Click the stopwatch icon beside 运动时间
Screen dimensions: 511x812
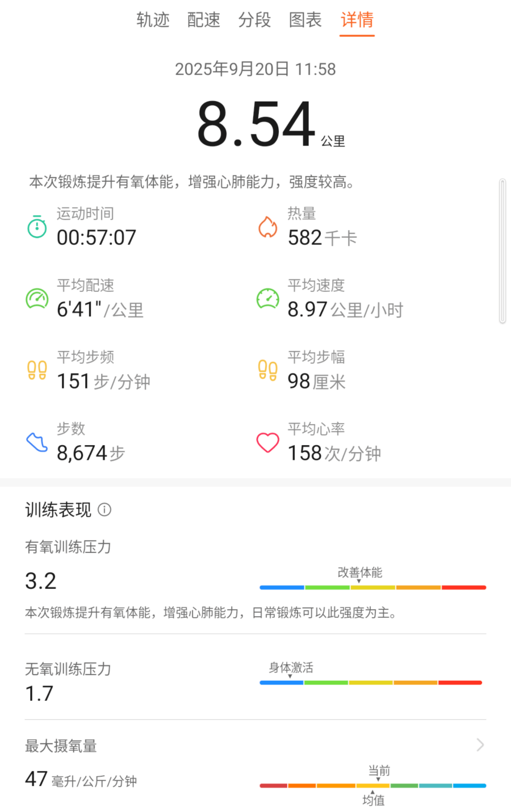pyautogui.click(x=37, y=227)
